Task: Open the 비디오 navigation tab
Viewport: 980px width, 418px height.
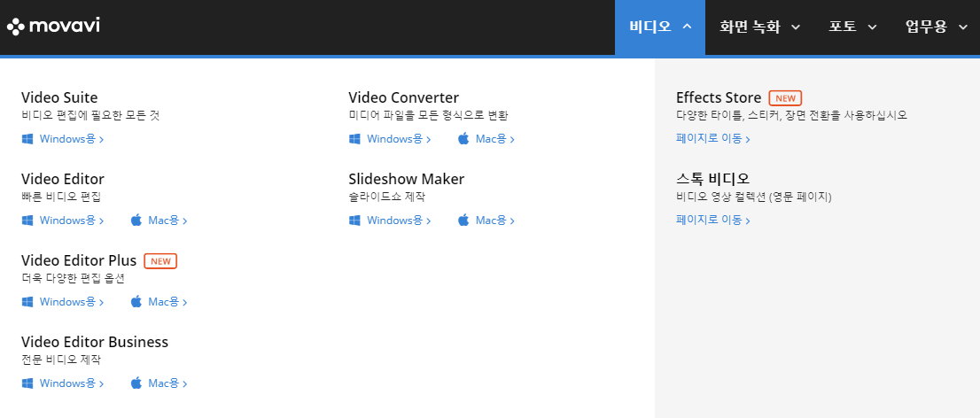Action: 660,27
